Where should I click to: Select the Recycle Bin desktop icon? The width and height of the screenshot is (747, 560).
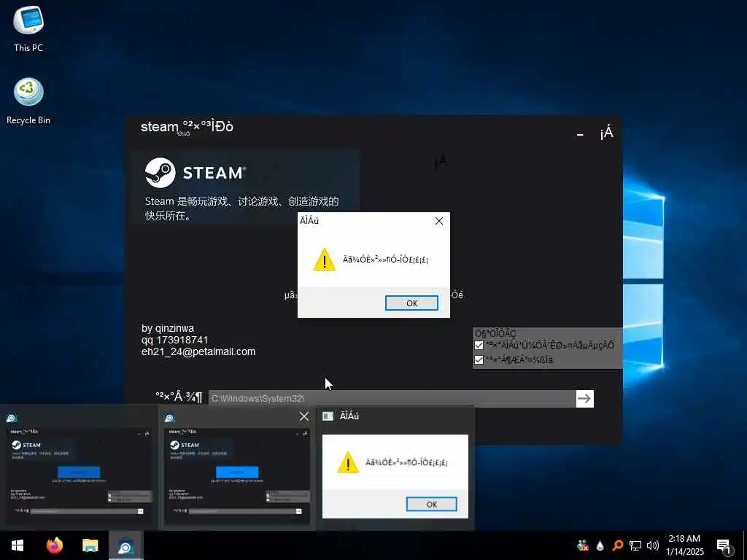28,101
